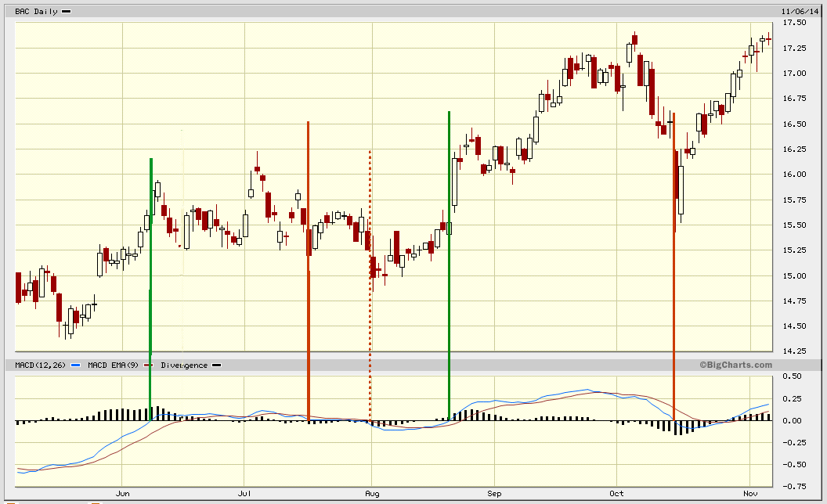
Task: Click the BAC Daily chart title
Action: click(36, 11)
